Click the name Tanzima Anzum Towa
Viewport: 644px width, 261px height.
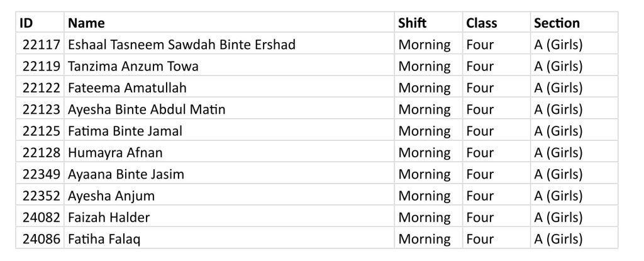133,66
